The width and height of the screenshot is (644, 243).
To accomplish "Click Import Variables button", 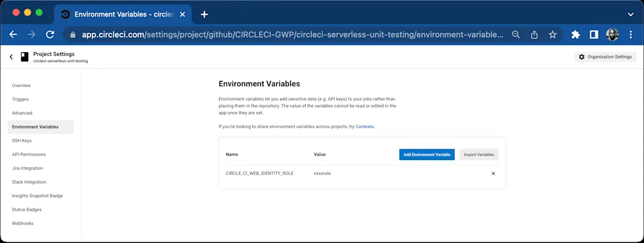I will tap(479, 154).
